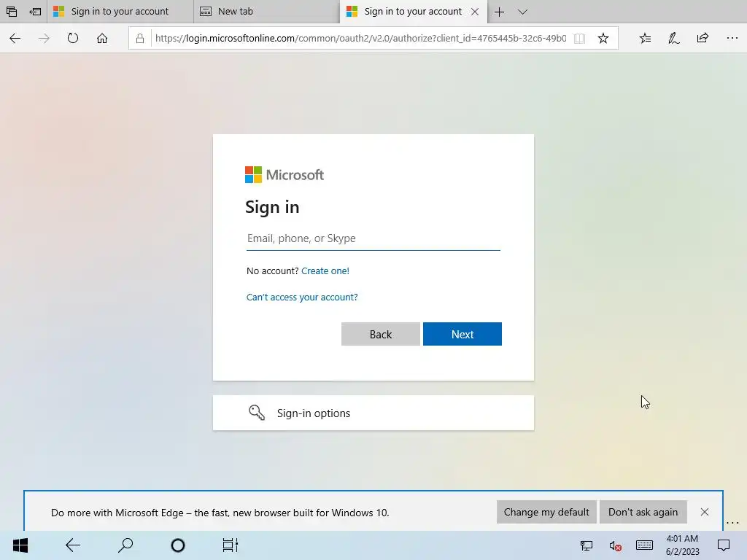Image resolution: width=747 pixels, height=560 pixels.
Task: Add this page to favorites star
Action: (603, 38)
